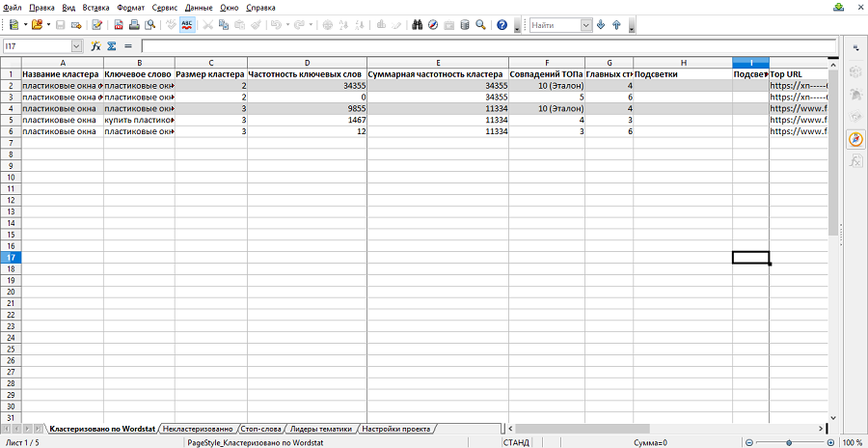
Task: Click the Undo arrow icon
Action: click(277, 25)
